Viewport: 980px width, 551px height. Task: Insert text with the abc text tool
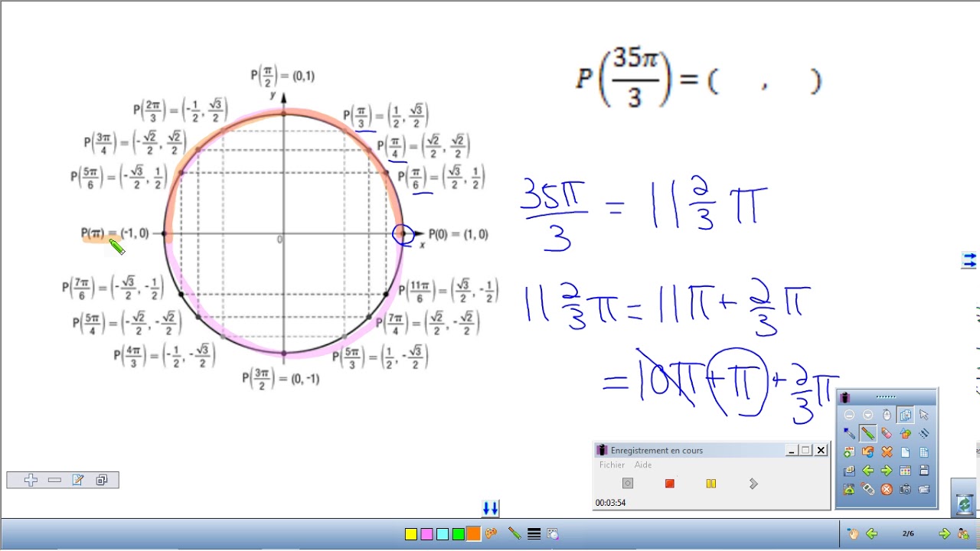[x=849, y=452]
